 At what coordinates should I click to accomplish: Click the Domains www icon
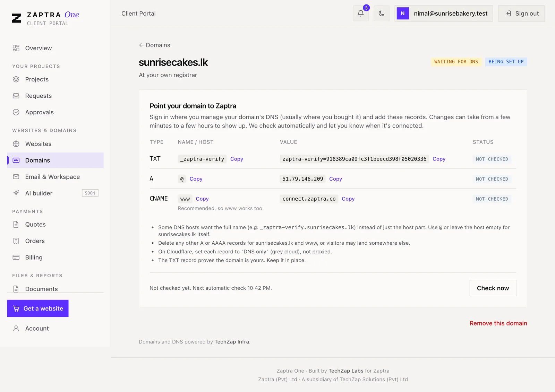16,160
